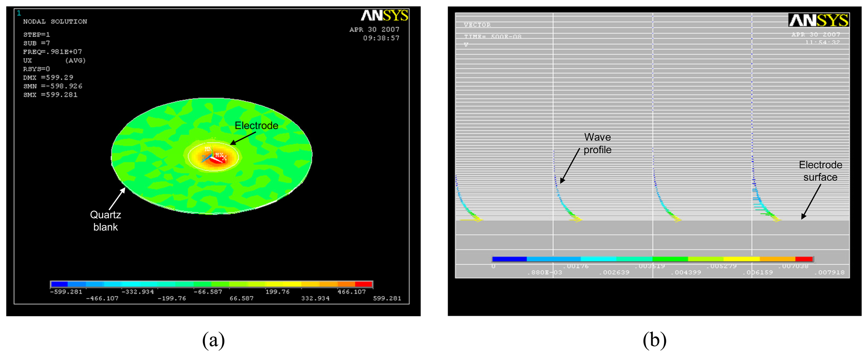Image resolution: width=868 pixels, height=357 pixels.
Task: Click the -466.107 legend value
Action: click(102, 299)
